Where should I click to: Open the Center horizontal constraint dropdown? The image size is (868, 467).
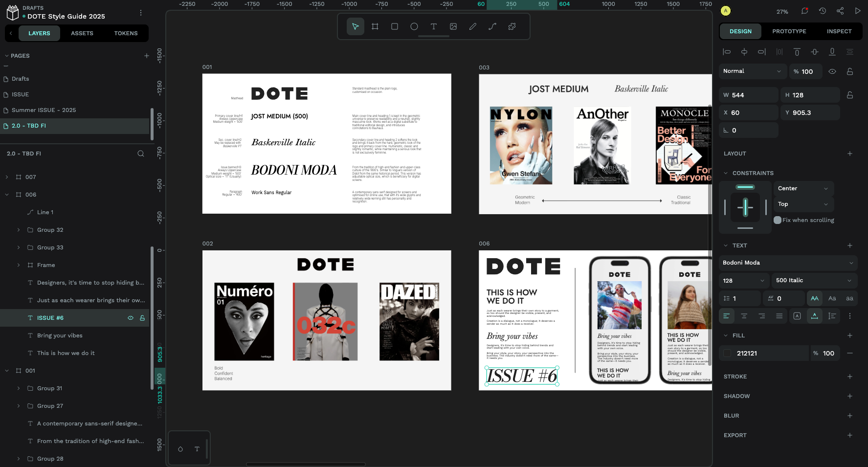(x=803, y=188)
